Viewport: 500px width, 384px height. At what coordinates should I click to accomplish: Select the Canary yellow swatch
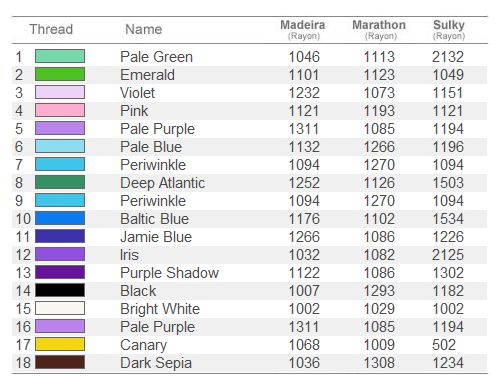click(x=60, y=344)
